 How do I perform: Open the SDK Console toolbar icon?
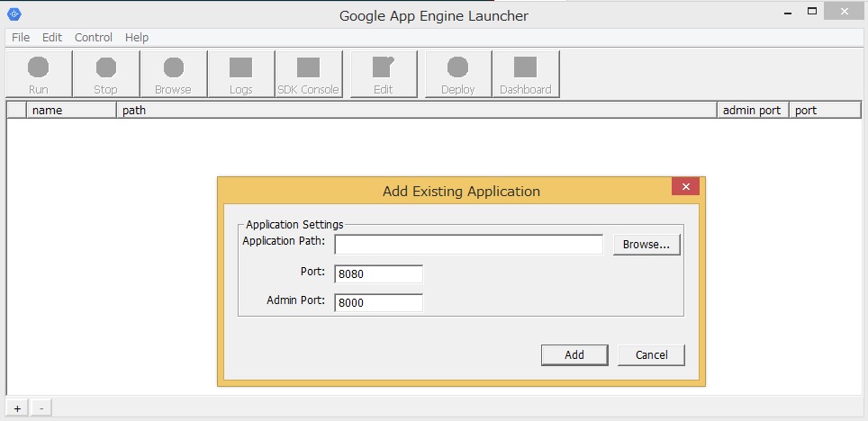(x=308, y=74)
